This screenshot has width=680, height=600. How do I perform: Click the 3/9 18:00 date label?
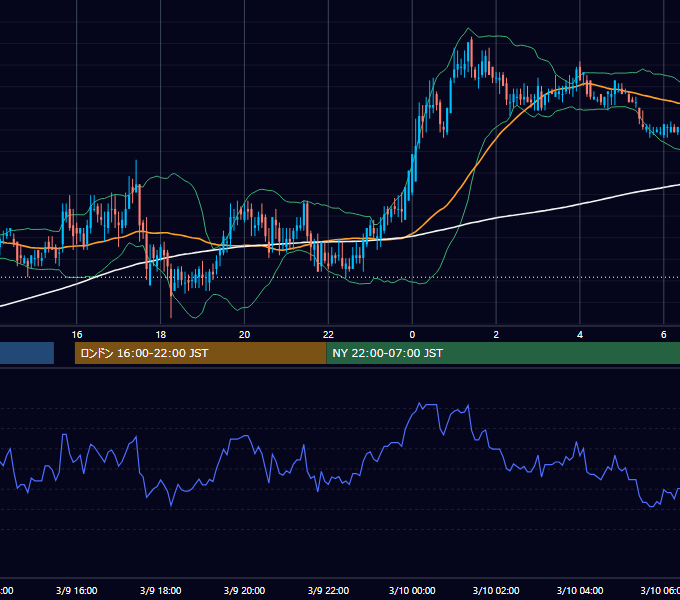pyautogui.click(x=160, y=590)
